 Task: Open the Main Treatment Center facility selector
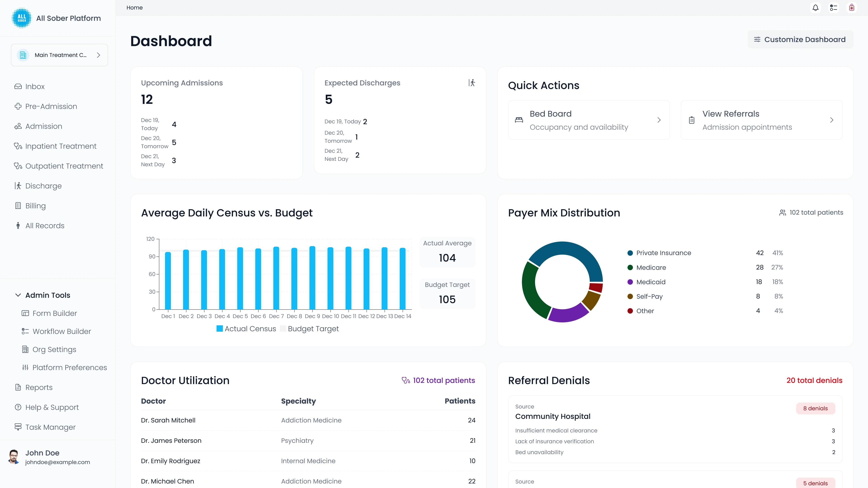point(59,55)
